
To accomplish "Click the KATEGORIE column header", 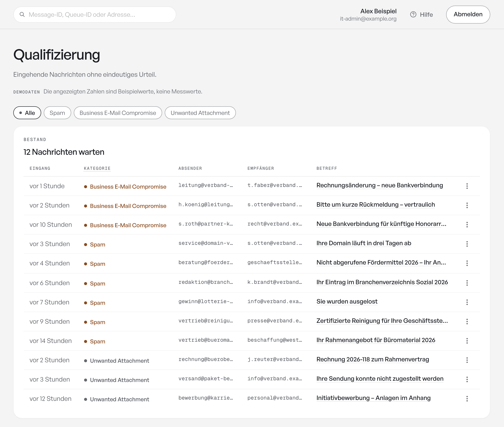I will (x=97, y=168).
